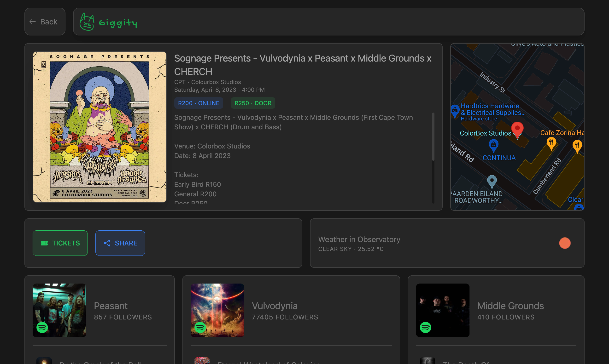Click the orange clear sky weather icon
The width and height of the screenshot is (609, 364).
tap(565, 243)
